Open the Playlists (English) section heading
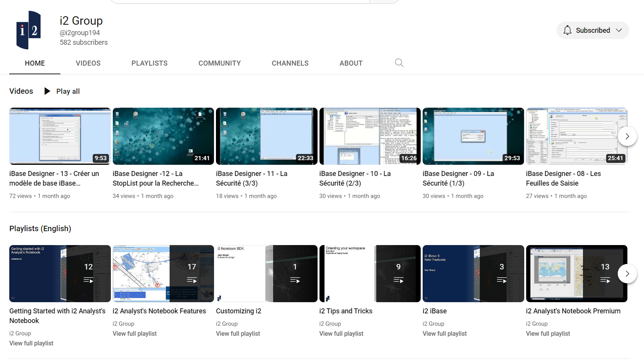 pos(40,228)
